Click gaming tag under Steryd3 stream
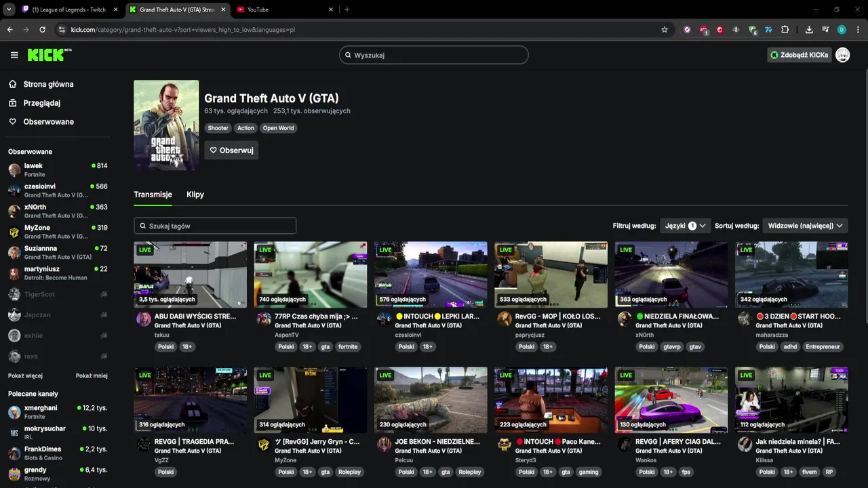 coord(589,472)
